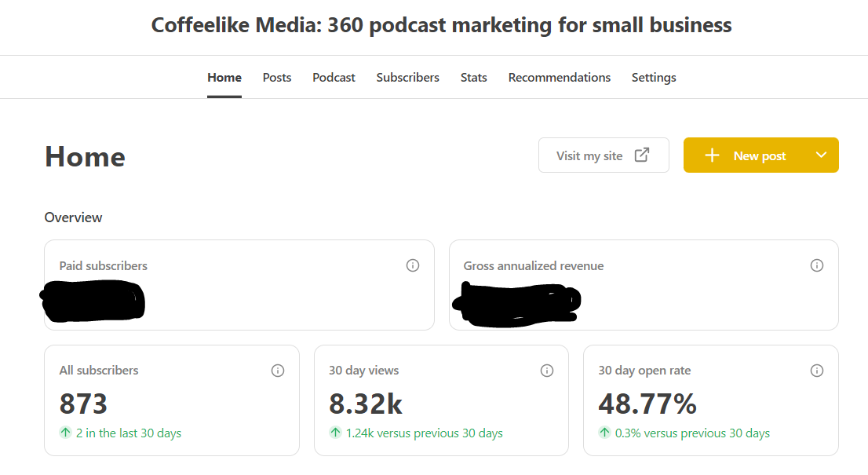Click '0.3% versus previous 30 days' text
Image resolution: width=868 pixels, height=475 pixels.
[x=692, y=433]
